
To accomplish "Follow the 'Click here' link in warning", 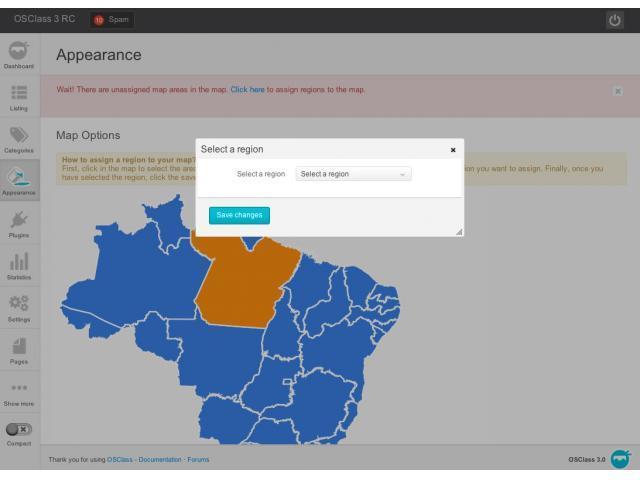I will (x=247, y=90).
